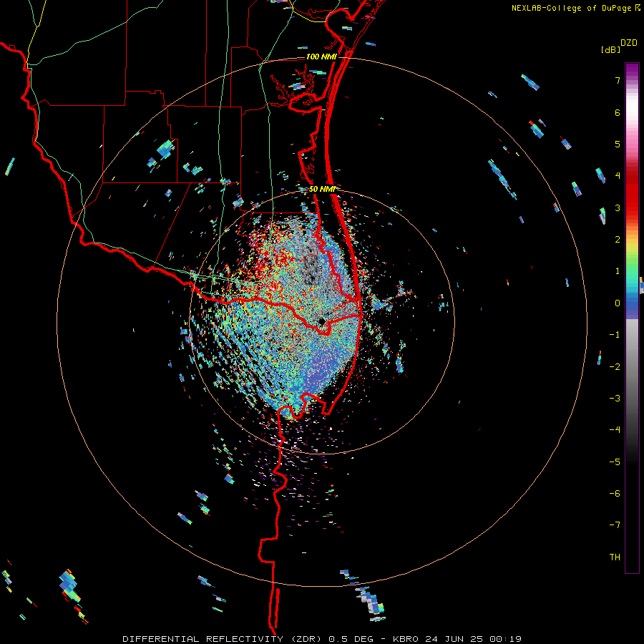Screen dimensions: 644x644
Task: Click the white-pink top section of the color bar
Action: pos(632,107)
